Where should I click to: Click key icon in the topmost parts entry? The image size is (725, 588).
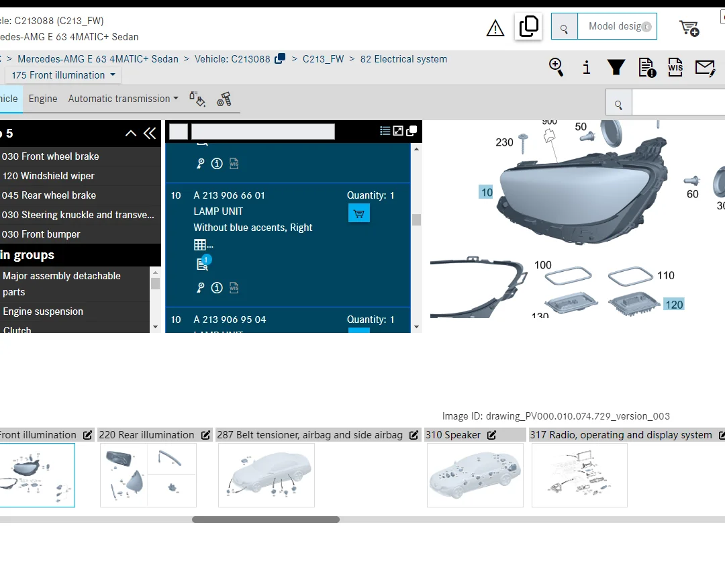point(200,164)
